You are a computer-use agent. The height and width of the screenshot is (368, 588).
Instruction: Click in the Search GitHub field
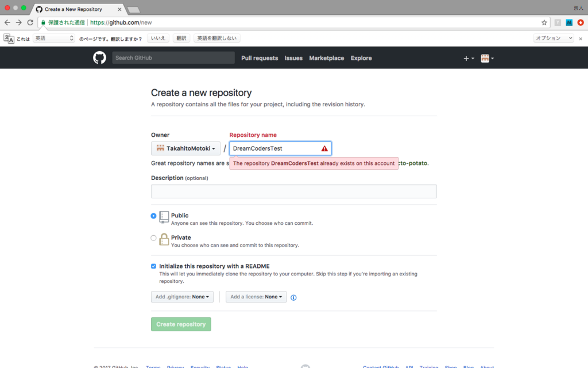point(173,58)
